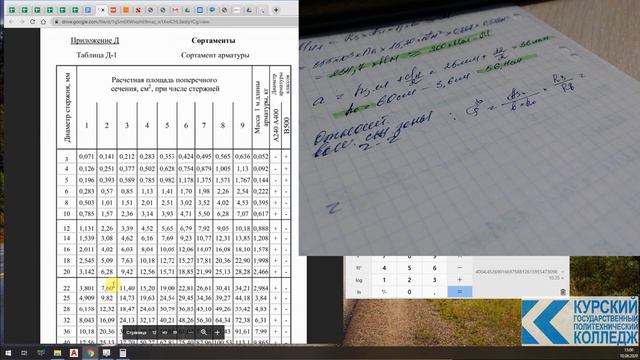The height and width of the screenshot is (360, 640).
Task: Clear calculator history with trash icon
Action: click(563, 292)
